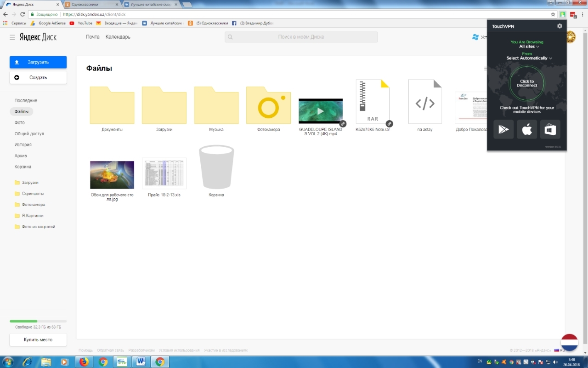Viewport: 588px width, 368px height.
Task: Open the Фотокамера folder icon
Action: point(268,106)
